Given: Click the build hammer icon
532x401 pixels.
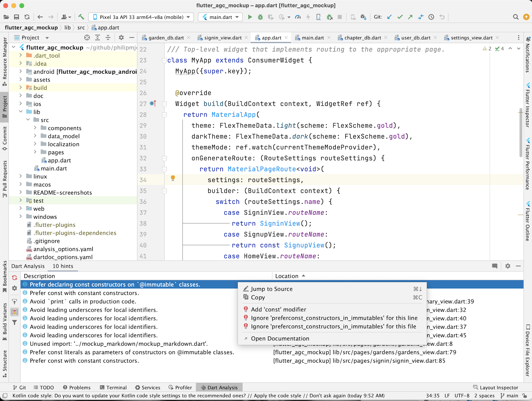Looking at the screenshot, I should pyautogui.click(x=81, y=17).
